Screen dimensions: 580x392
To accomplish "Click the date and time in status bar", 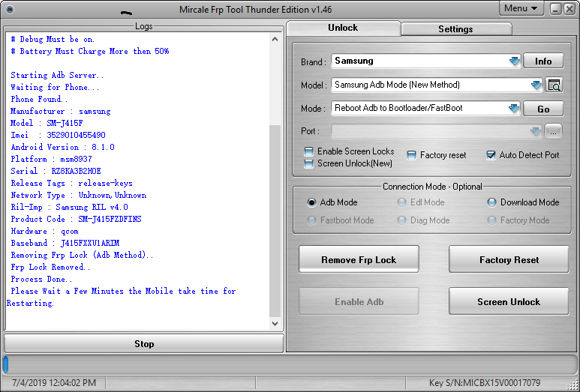I will click(54, 383).
